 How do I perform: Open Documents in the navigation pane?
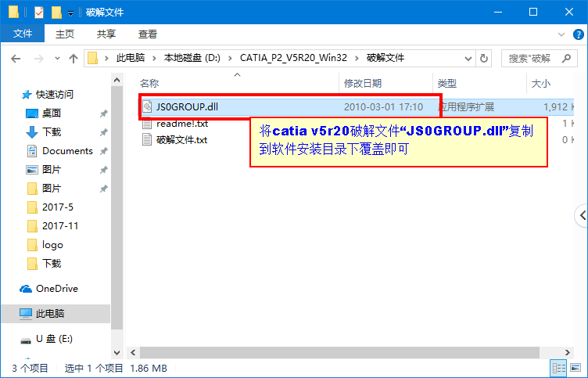click(x=67, y=151)
